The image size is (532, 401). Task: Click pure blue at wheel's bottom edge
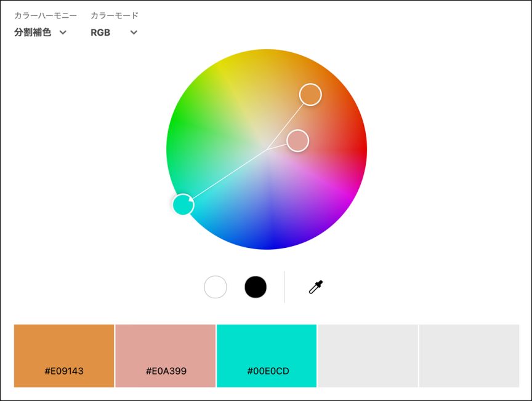coord(267,245)
